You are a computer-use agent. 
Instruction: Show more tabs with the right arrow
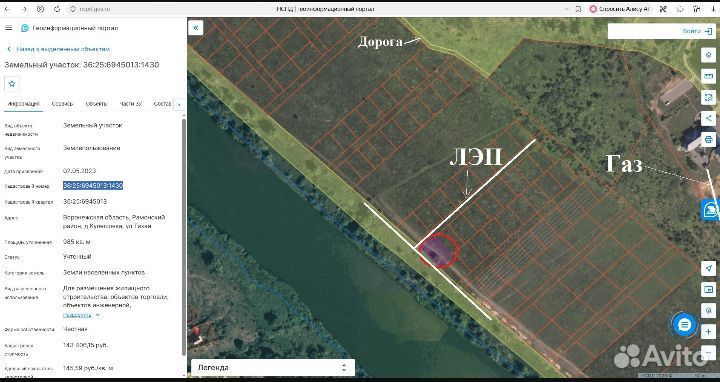coord(179,104)
